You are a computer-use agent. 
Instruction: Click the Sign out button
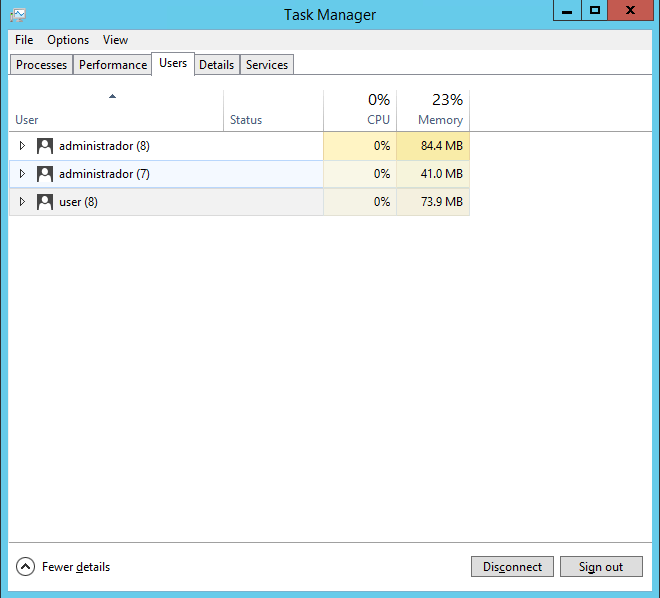[601, 567]
